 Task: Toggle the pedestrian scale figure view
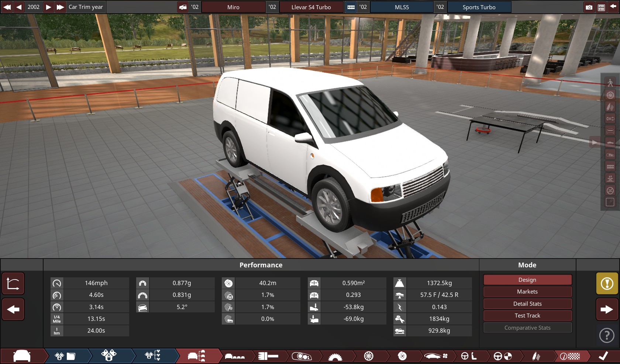[x=610, y=83]
